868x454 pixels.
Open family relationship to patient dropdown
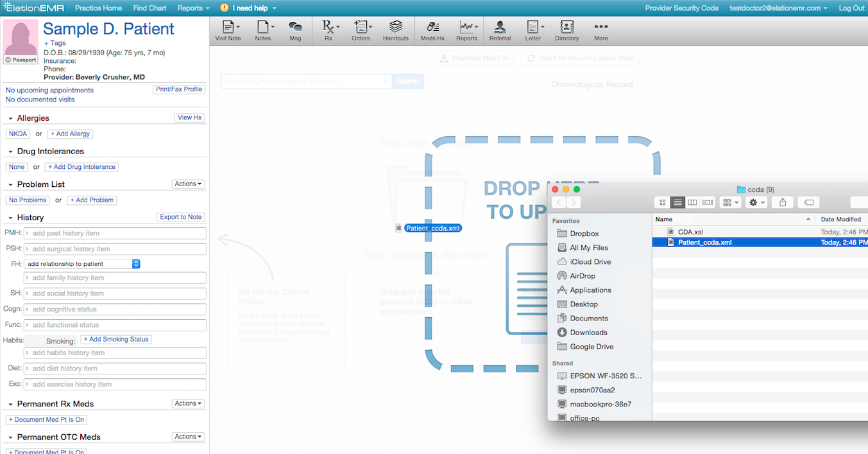pos(82,264)
